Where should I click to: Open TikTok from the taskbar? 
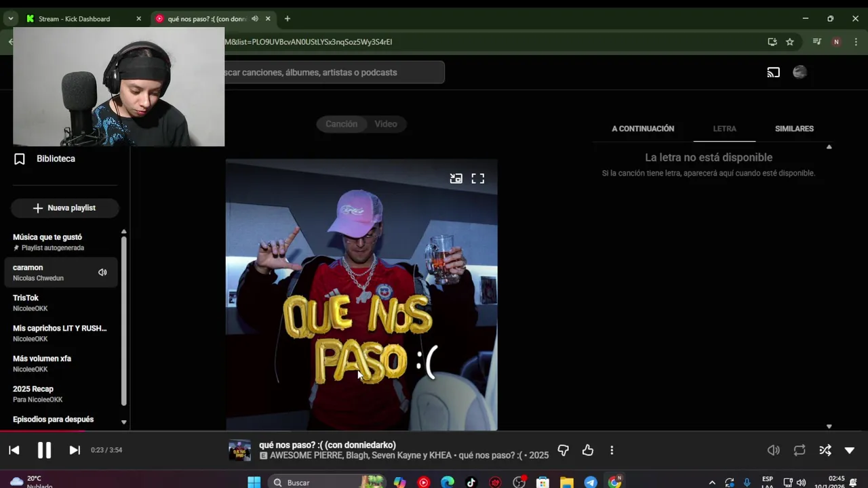coord(471,483)
